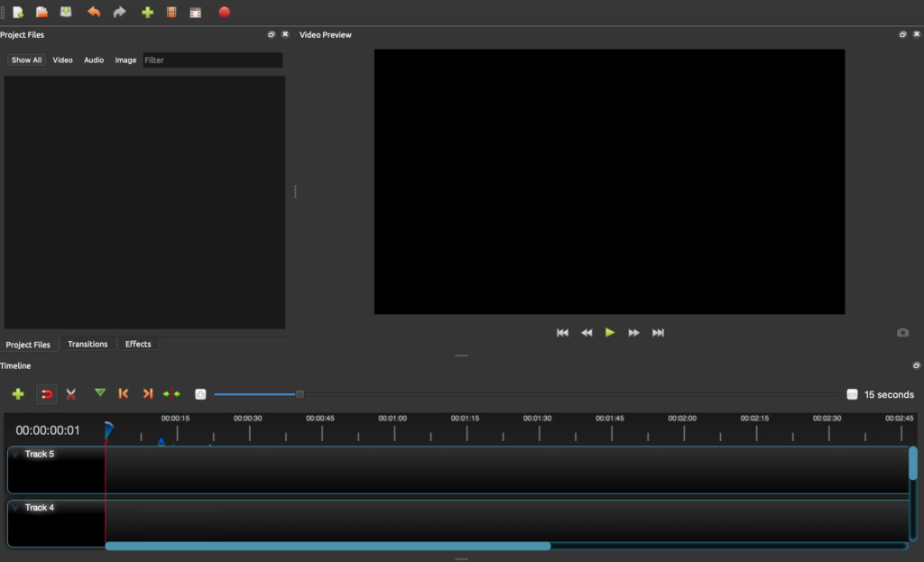
Task: Click the Track 4 label
Action: point(40,508)
